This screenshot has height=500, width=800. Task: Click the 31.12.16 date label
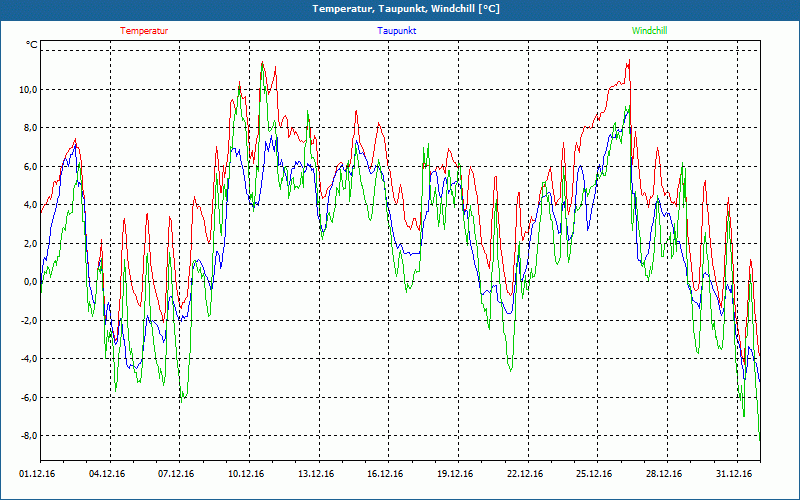click(x=734, y=474)
